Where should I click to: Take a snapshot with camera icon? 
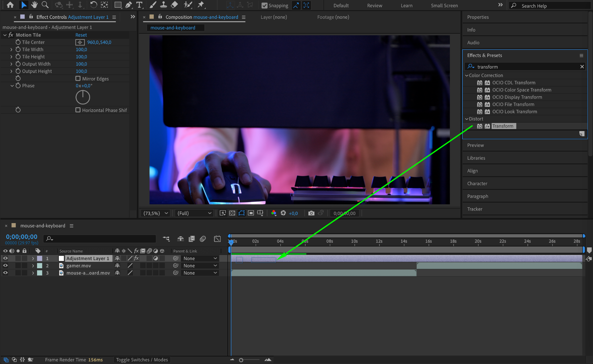[x=311, y=213]
